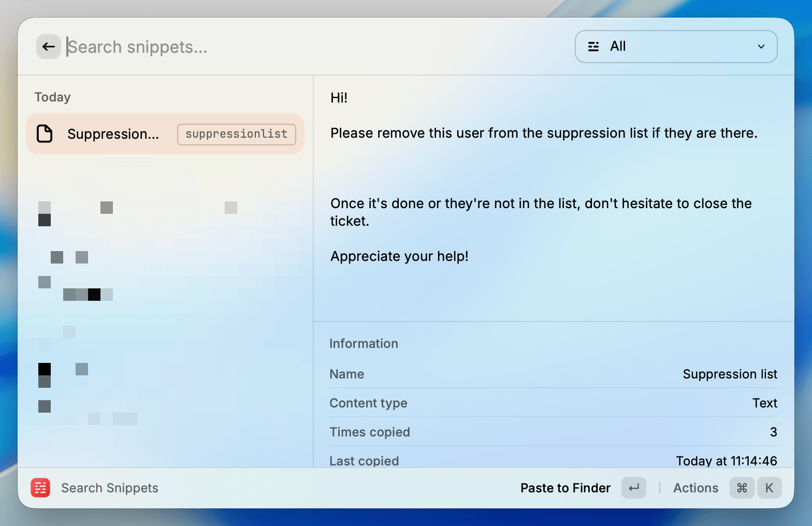Open the All filter dropdown
The height and width of the screenshot is (526, 812).
point(675,47)
